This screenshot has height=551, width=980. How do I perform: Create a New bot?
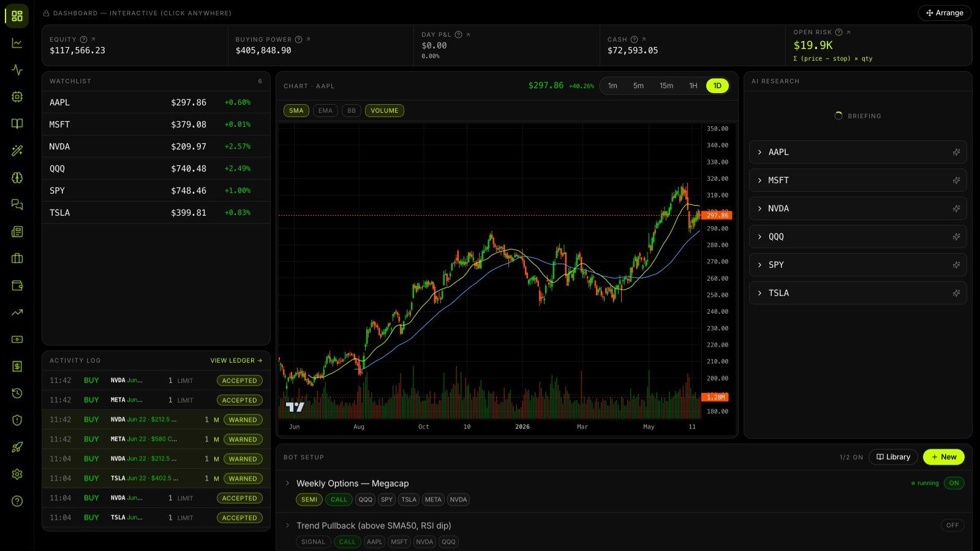tap(944, 457)
